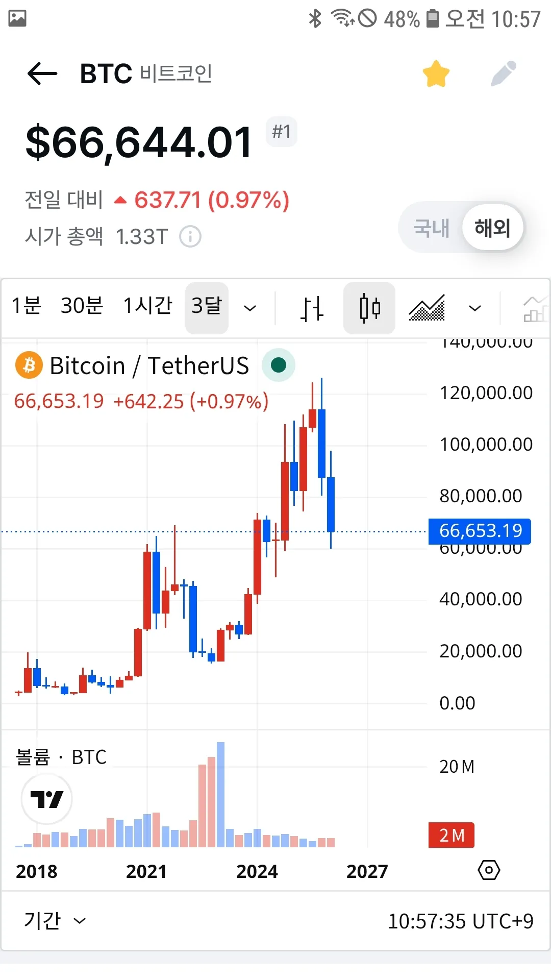Tap the 66,653.19 price label

pos(480,531)
